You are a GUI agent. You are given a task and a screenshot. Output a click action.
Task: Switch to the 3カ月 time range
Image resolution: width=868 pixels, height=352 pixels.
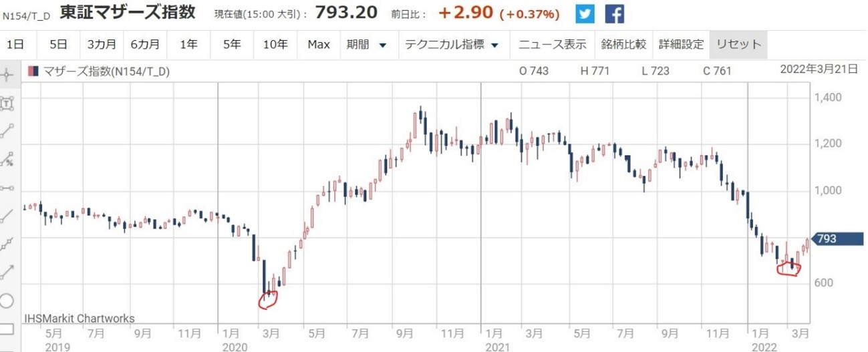(102, 45)
